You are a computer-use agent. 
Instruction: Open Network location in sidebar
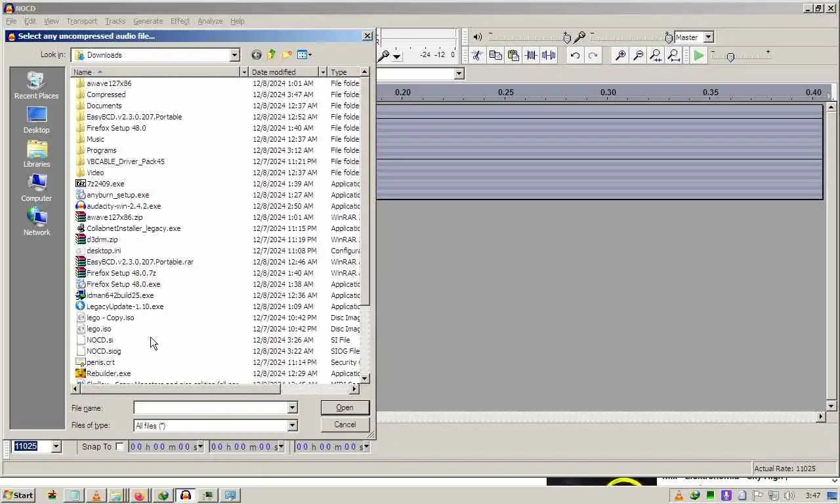(37, 222)
